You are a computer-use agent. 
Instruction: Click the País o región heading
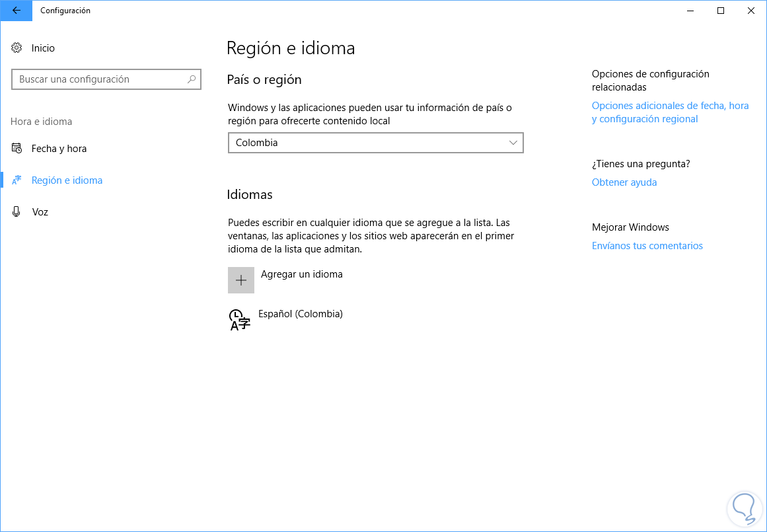(264, 79)
